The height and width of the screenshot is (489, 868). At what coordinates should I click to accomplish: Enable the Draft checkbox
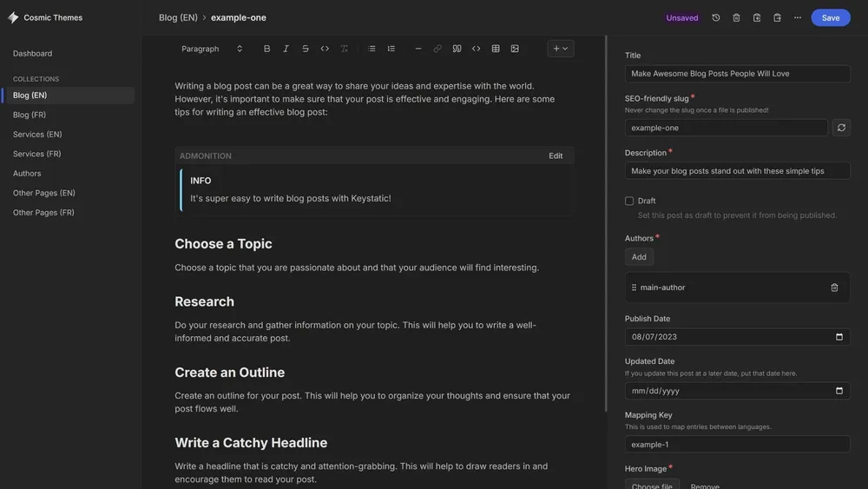click(629, 201)
